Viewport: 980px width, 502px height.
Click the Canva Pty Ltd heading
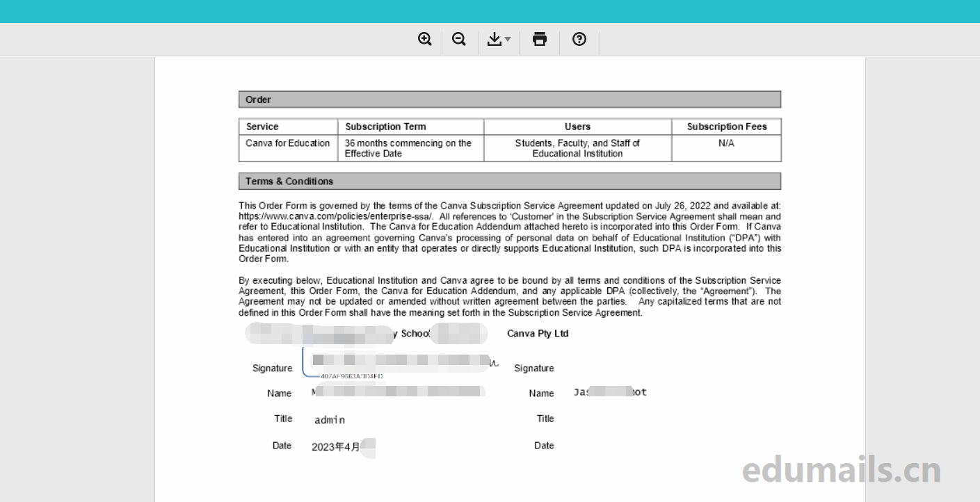click(538, 334)
